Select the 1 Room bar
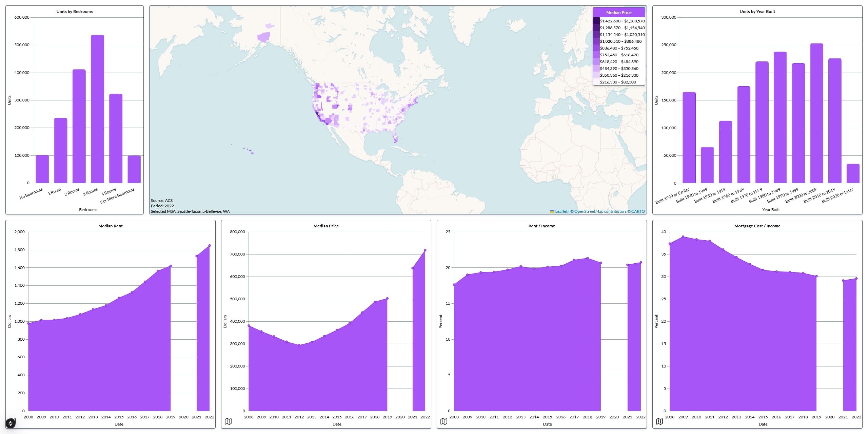868x434 pixels. 61,151
